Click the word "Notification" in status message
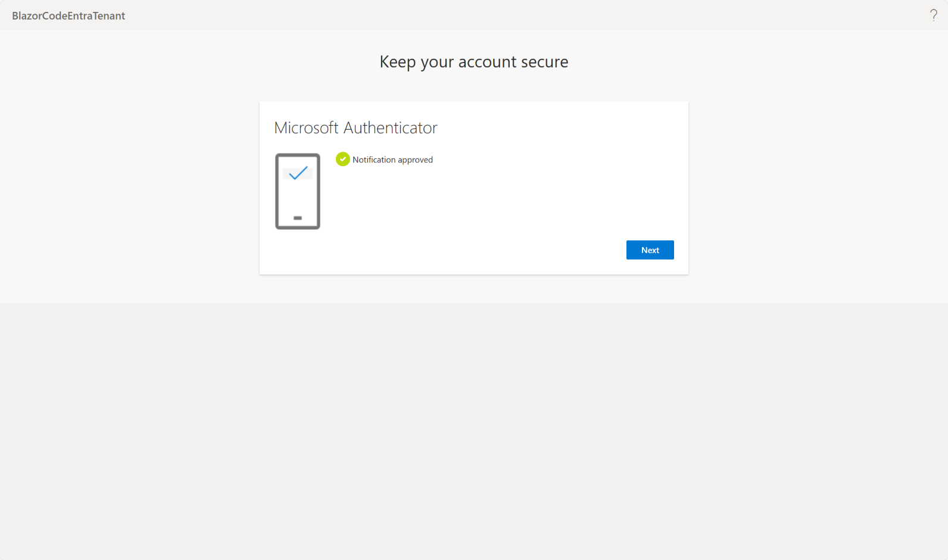The height and width of the screenshot is (560, 948). coord(374,159)
